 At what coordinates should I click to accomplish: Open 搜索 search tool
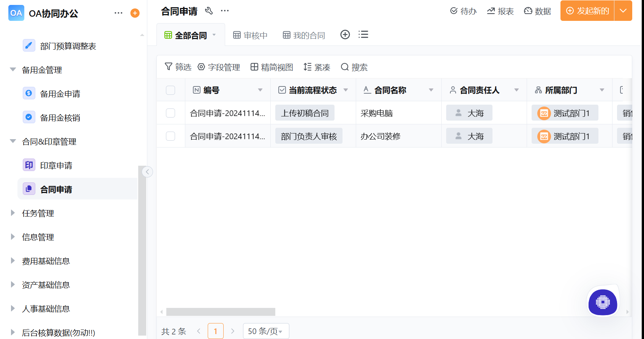coord(354,67)
